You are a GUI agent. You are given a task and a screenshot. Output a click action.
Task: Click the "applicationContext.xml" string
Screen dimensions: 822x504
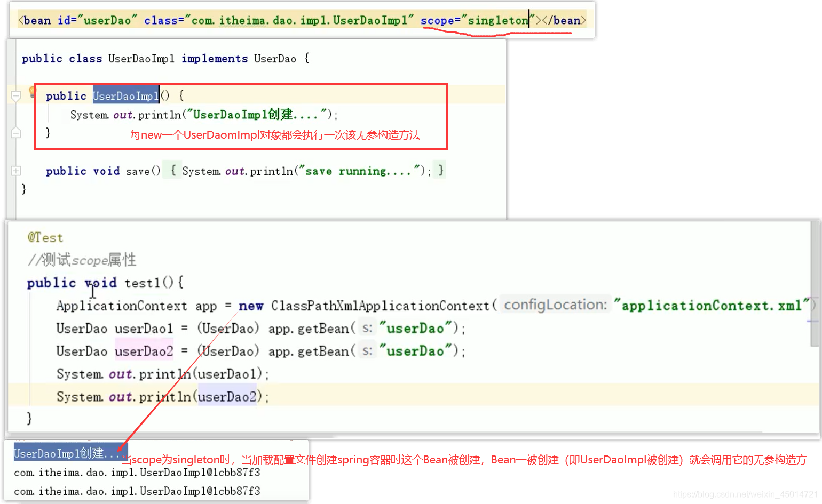coord(712,306)
